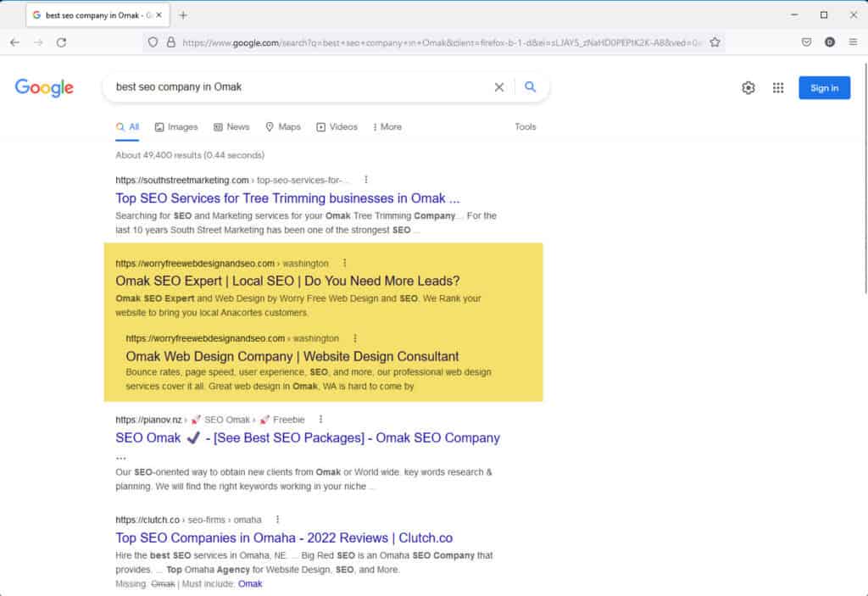Open options for Omak SEO Expert result
The image size is (868, 596).
click(x=344, y=263)
